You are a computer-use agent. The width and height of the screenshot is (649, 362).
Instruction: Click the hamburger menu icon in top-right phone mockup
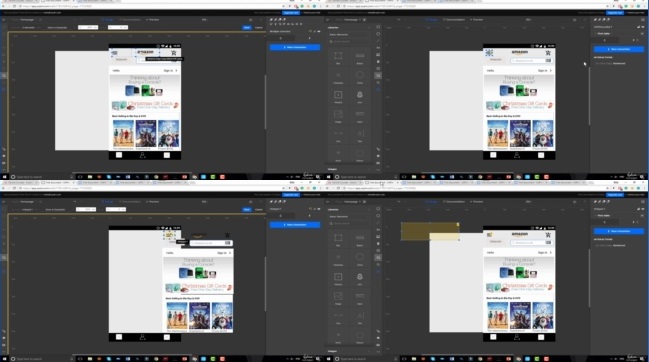coord(489,53)
